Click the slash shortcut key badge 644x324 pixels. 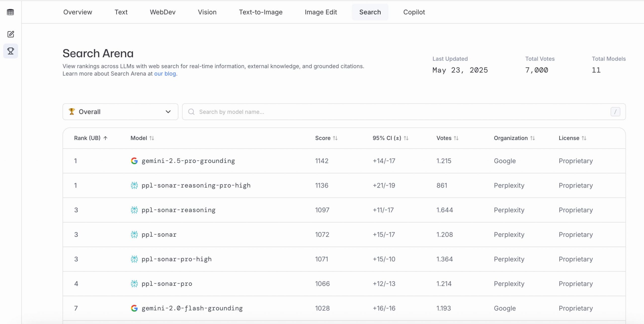point(615,112)
